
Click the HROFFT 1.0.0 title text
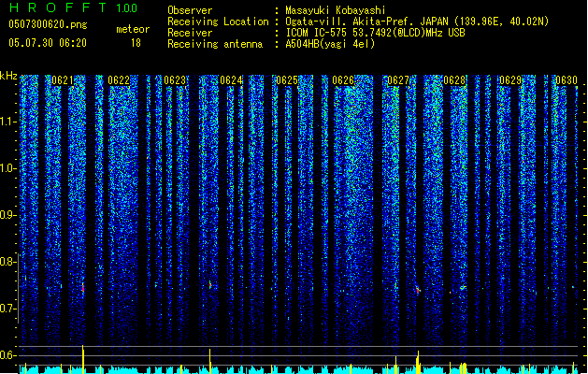pos(74,7)
